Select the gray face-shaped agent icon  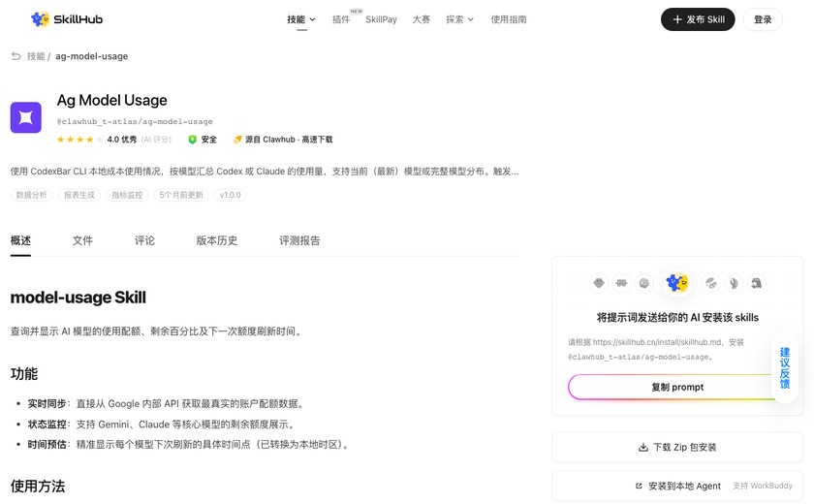tap(599, 283)
